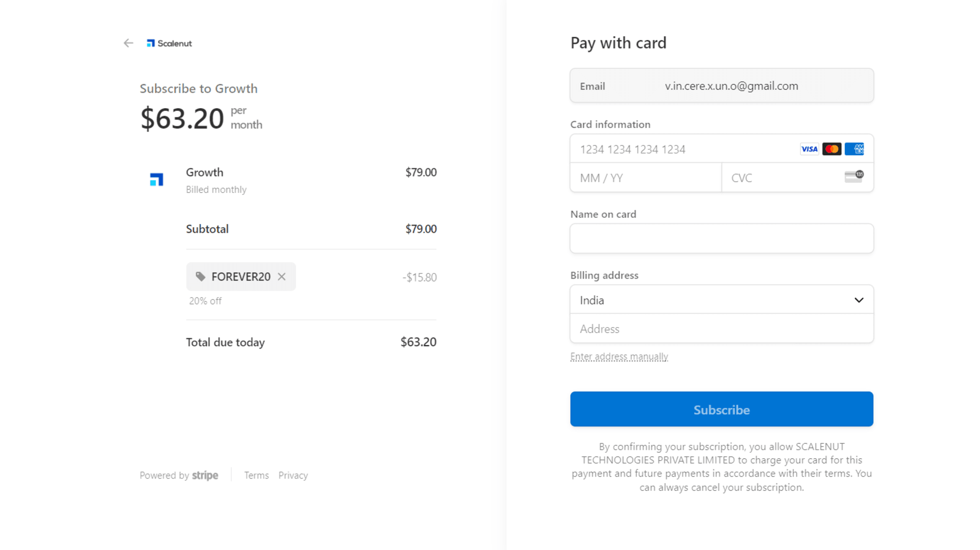The width and height of the screenshot is (980, 550).
Task: Click the back arrow next to Scalenut
Action: pyautogui.click(x=128, y=43)
